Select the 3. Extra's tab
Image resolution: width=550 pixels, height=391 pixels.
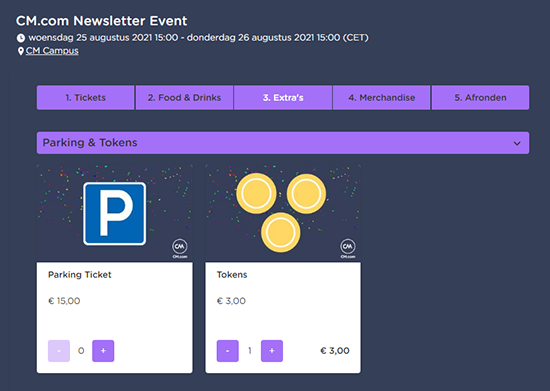coord(283,97)
